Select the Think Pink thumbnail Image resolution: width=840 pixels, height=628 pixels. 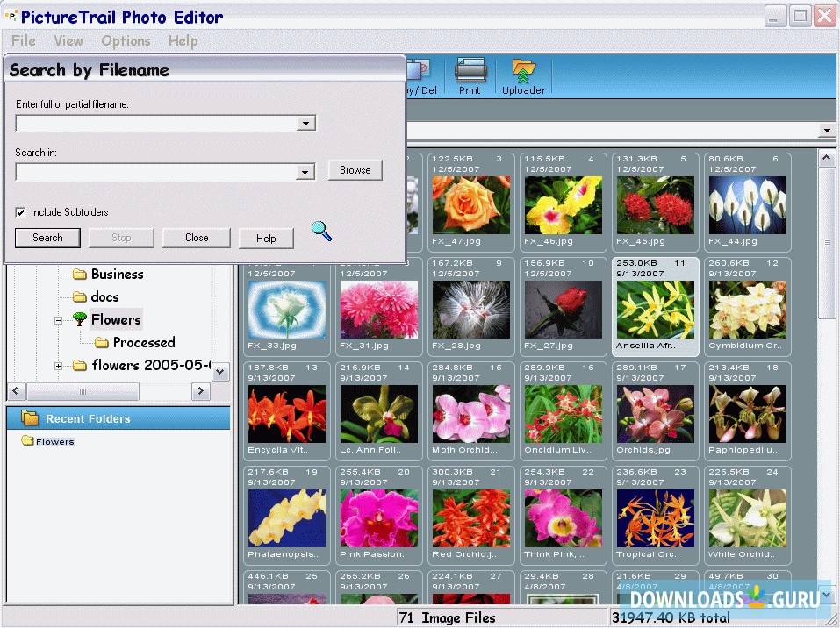tap(563, 516)
